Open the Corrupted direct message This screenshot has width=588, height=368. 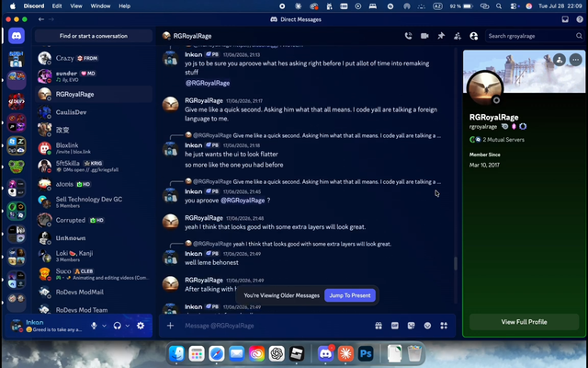[x=94, y=220]
